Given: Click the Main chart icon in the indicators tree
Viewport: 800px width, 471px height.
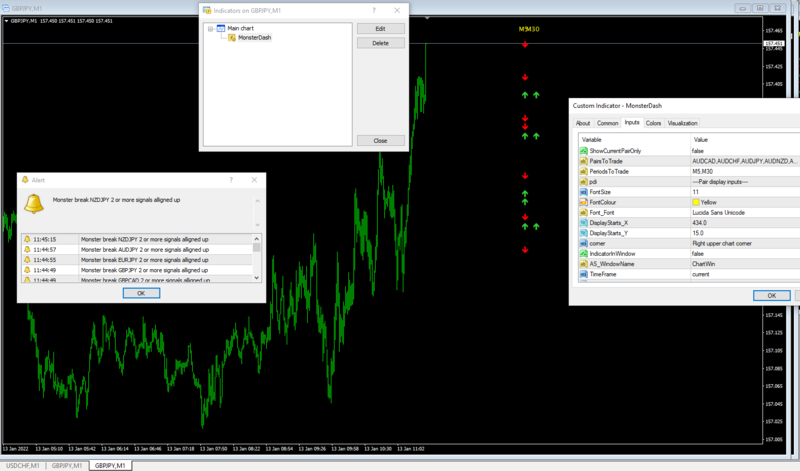Looking at the screenshot, I should tap(221, 29).
